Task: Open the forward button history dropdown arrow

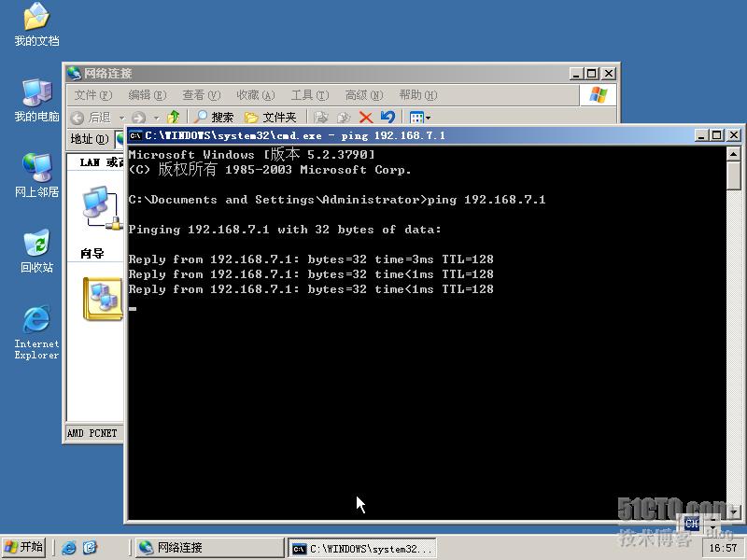Action: coord(156,118)
